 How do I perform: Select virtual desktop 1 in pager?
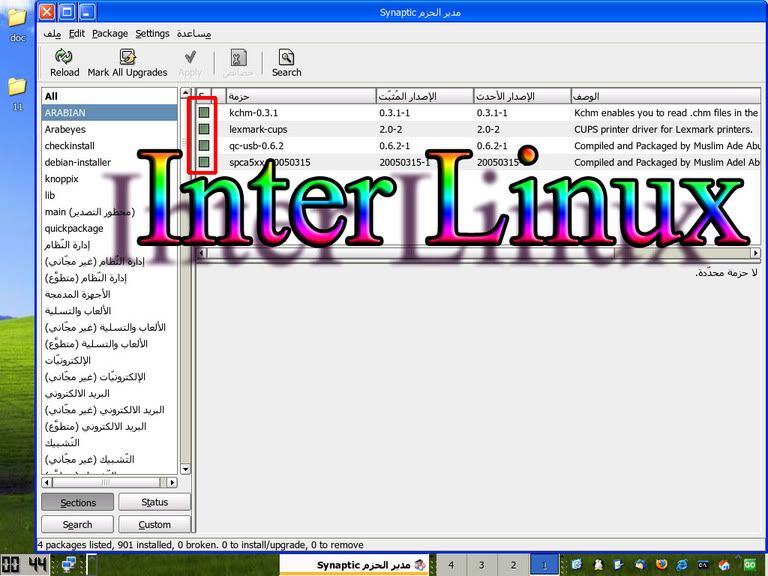pyautogui.click(x=544, y=565)
